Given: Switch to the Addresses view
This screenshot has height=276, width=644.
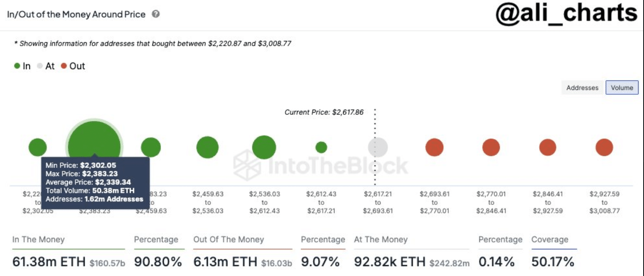Looking at the screenshot, I should pyautogui.click(x=582, y=88).
